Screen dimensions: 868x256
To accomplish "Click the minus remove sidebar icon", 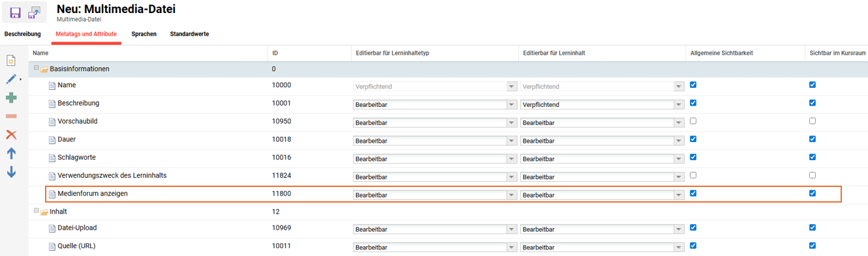I will click(11, 116).
